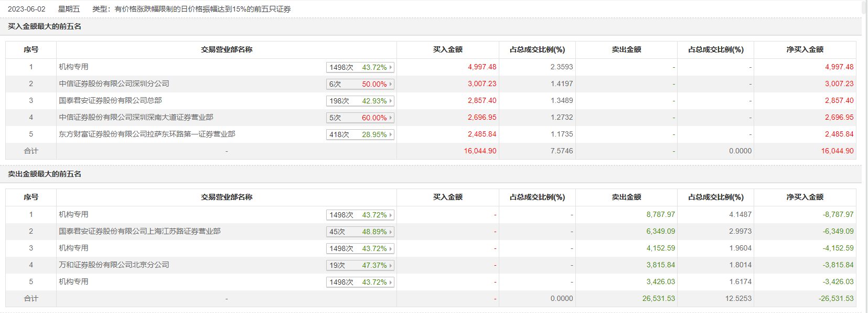Screen dimensions: 868x313
Task: Click the 卖出金额 header in the sell table
Action: 626,197
